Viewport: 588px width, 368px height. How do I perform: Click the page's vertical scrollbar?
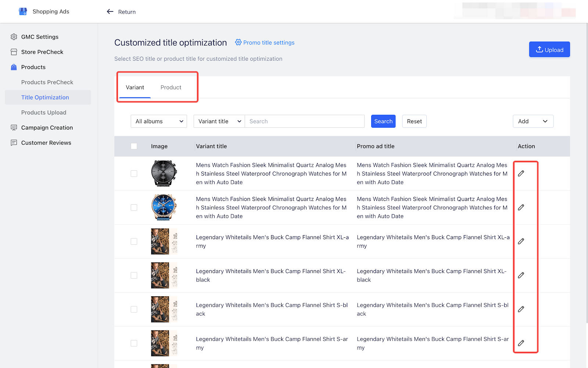(x=586, y=173)
